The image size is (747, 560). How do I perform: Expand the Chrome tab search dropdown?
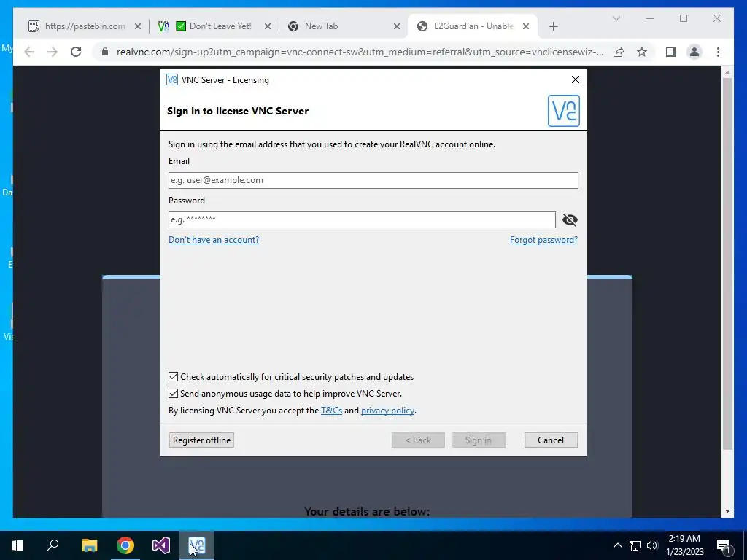(x=616, y=18)
